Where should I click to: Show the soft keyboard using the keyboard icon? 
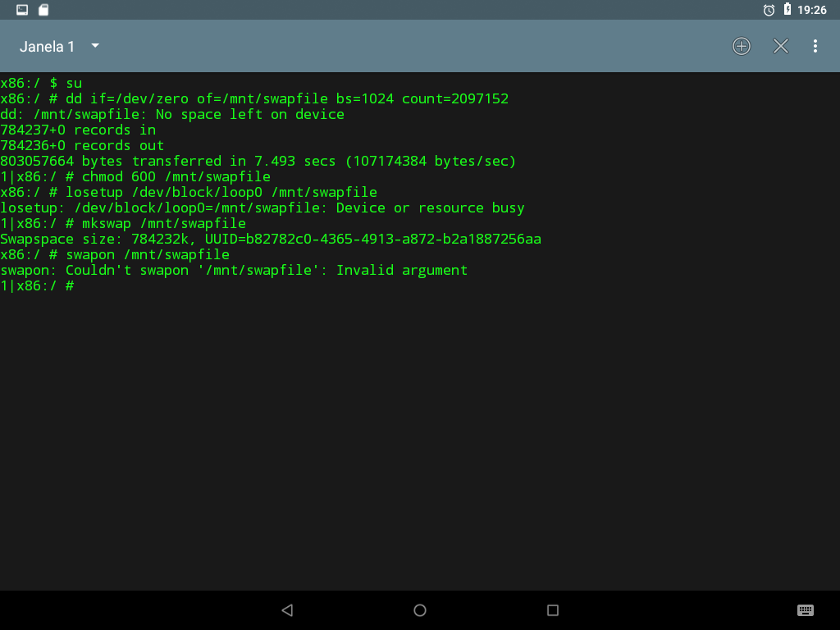click(x=805, y=610)
